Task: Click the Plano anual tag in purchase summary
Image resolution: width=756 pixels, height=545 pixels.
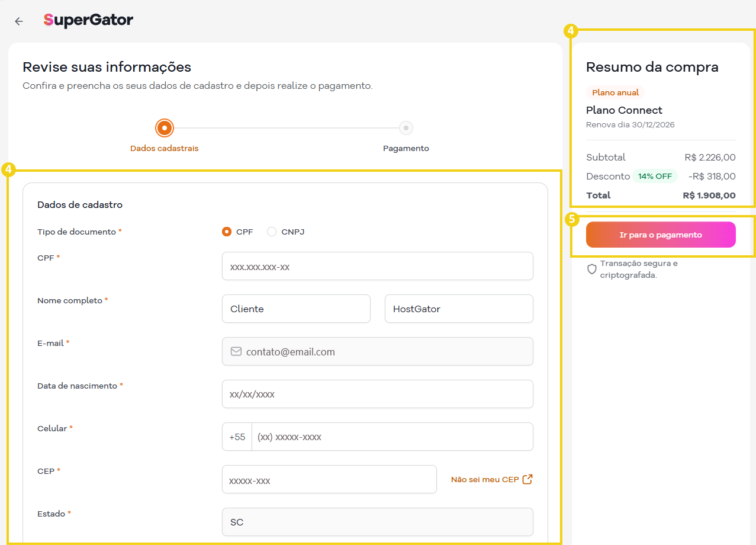Action: [x=615, y=92]
